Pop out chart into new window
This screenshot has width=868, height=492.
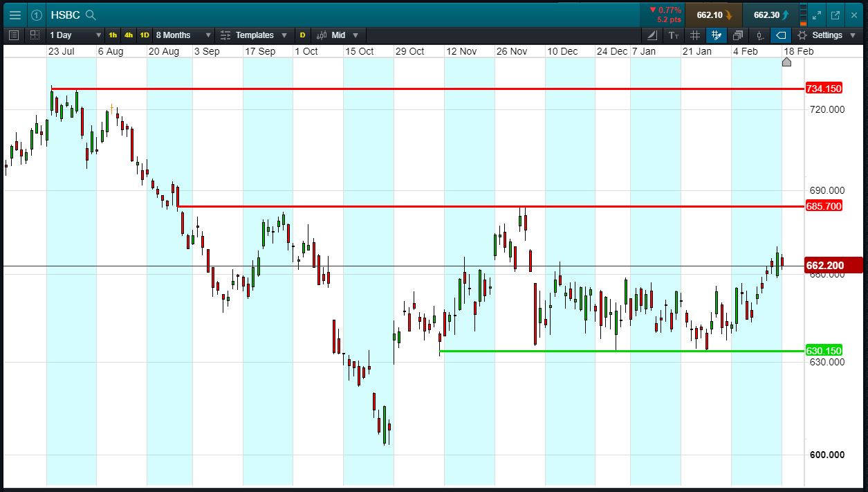[835, 15]
